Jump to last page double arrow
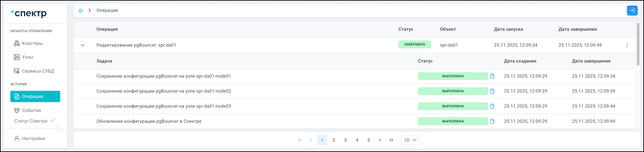The height and width of the screenshot is (152, 644). click(x=391, y=140)
